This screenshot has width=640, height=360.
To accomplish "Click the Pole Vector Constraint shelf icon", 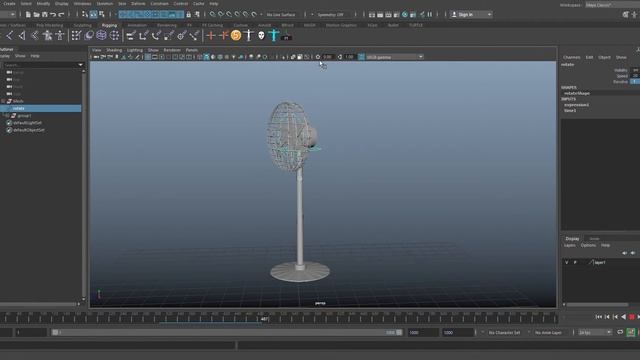I will [194, 36].
